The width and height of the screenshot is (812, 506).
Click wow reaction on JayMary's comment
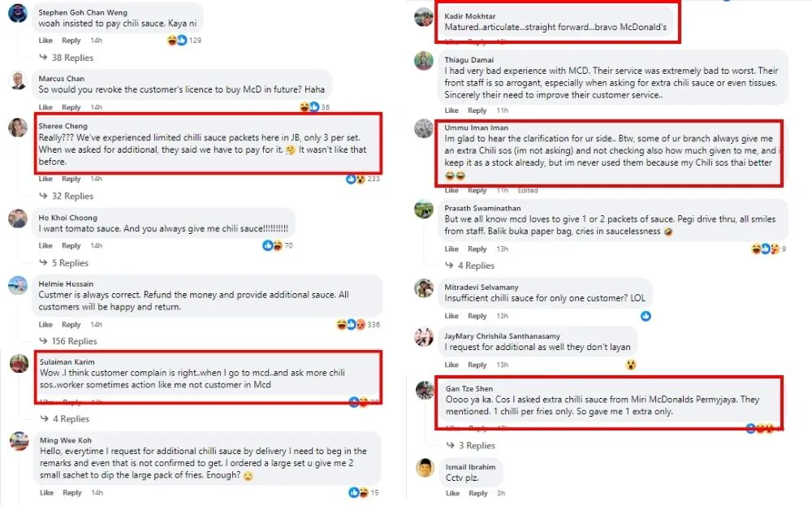tap(630, 365)
